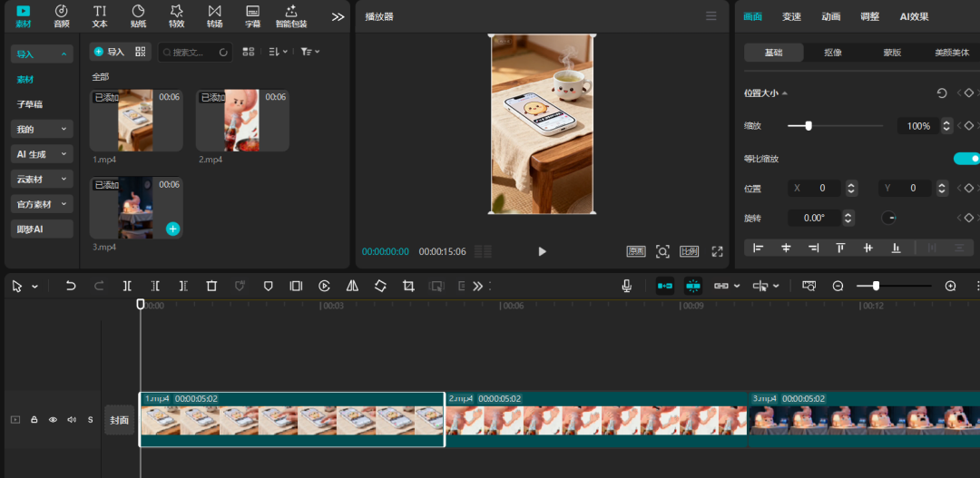The height and width of the screenshot is (478, 980).
Task: Select the crop tool in timeline toolbar
Action: click(408, 286)
